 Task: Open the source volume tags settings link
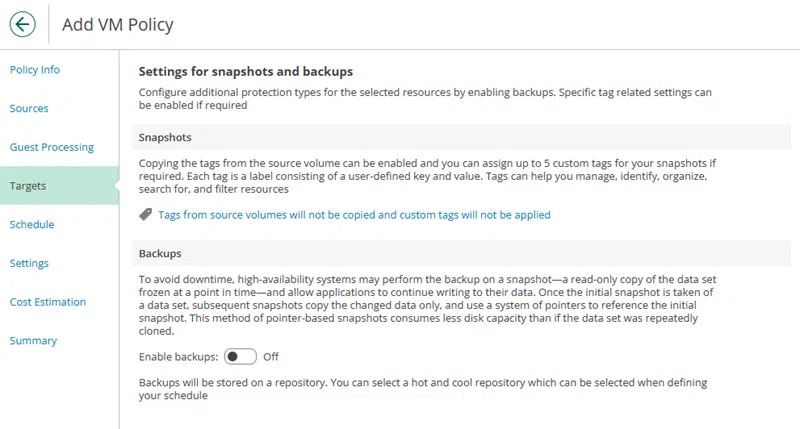354,215
